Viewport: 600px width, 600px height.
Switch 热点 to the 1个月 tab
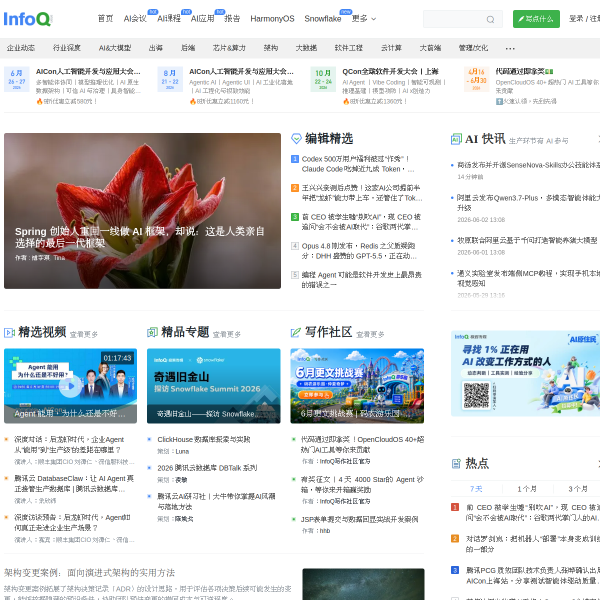pyautogui.click(x=527, y=489)
